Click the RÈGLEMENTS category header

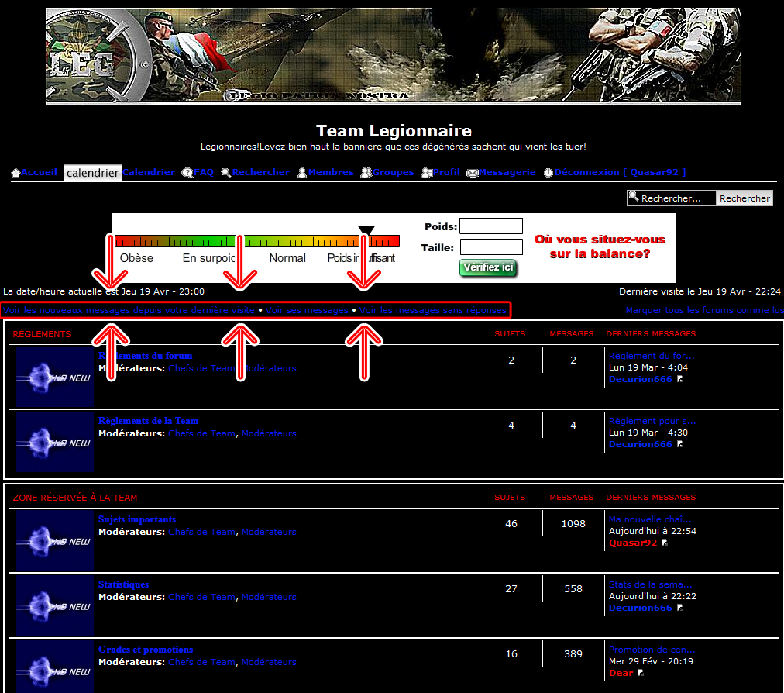[42, 334]
